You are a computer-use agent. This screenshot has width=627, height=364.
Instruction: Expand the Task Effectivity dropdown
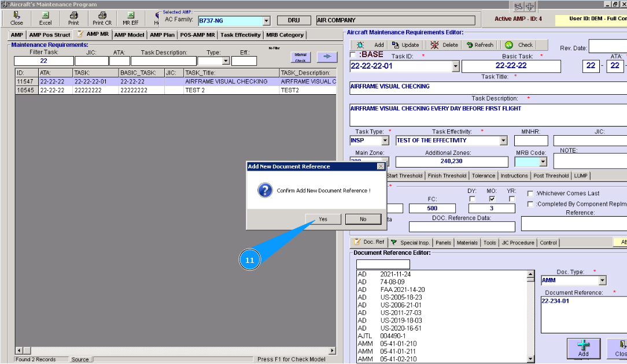503,140
